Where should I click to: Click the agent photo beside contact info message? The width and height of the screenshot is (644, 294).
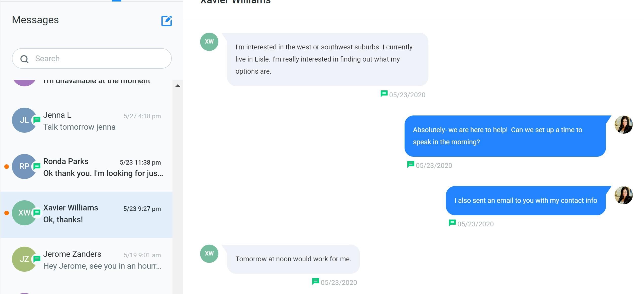pyautogui.click(x=624, y=195)
